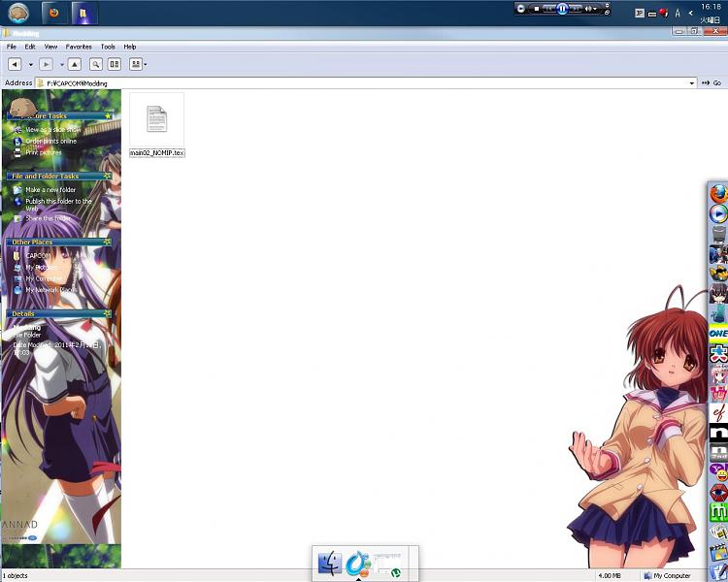
Task: Collapse the Details panel
Action: tap(107, 313)
